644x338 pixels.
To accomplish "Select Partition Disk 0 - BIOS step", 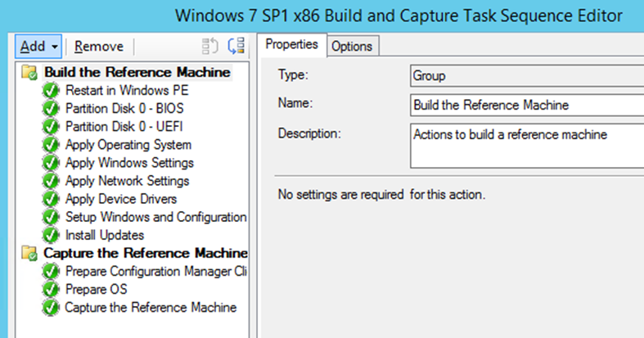I will pyautogui.click(x=124, y=108).
